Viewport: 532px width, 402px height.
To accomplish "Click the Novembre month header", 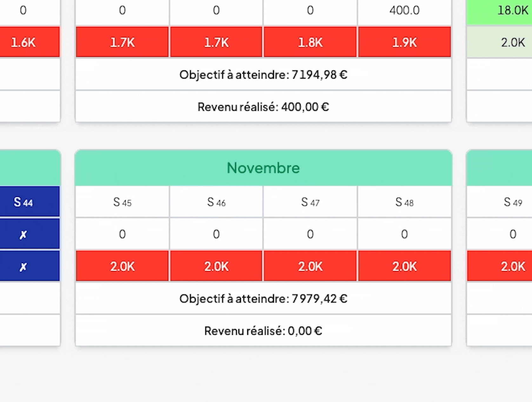I will (263, 168).
